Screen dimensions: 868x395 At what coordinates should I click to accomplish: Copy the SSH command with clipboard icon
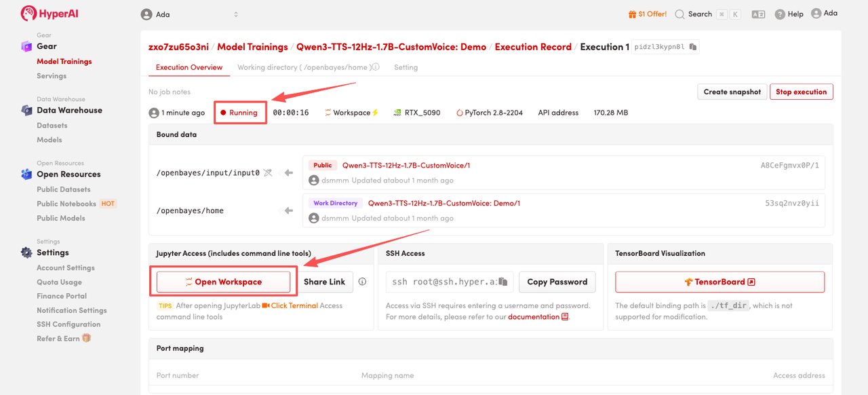coord(503,282)
